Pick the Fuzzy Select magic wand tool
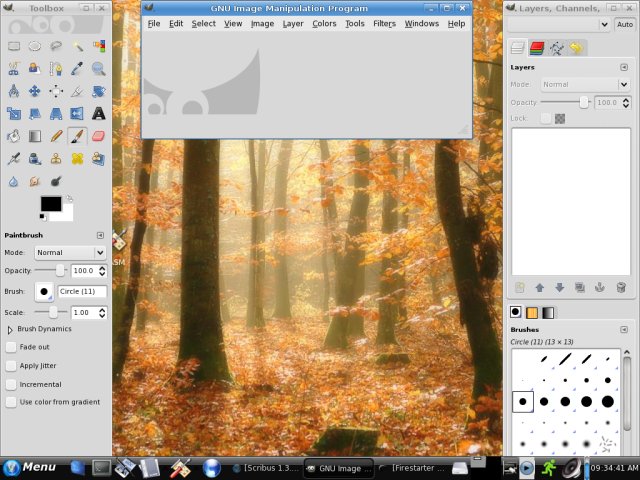This screenshot has width=640, height=480. pyautogui.click(x=78, y=46)
